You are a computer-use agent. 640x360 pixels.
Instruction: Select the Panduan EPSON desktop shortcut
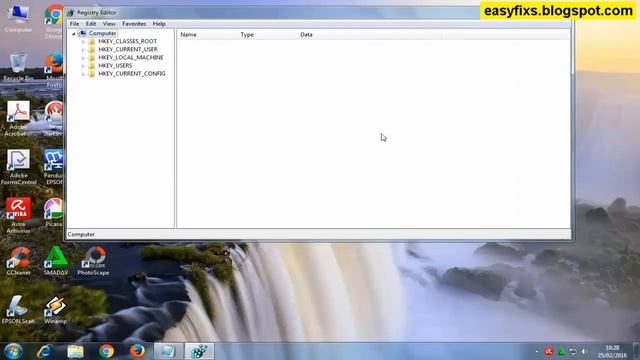click(x=54, y=167)
